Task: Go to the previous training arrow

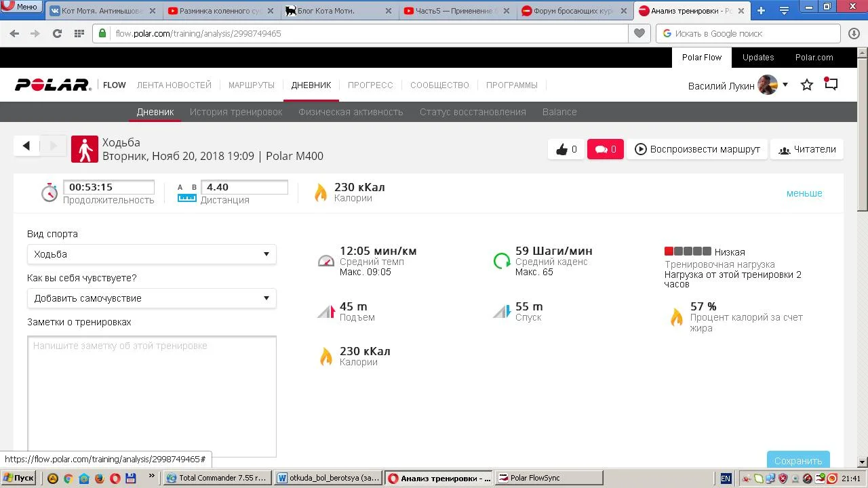Action: tap(26, 146)
